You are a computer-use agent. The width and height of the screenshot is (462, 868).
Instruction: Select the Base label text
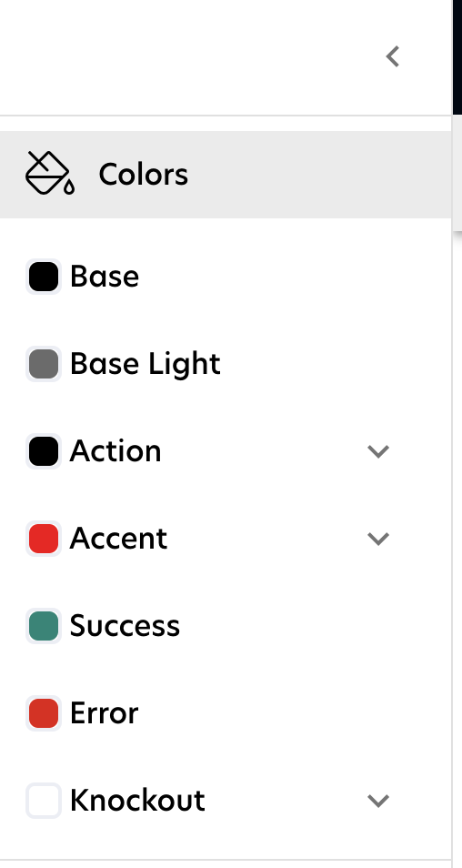(104, 277)
